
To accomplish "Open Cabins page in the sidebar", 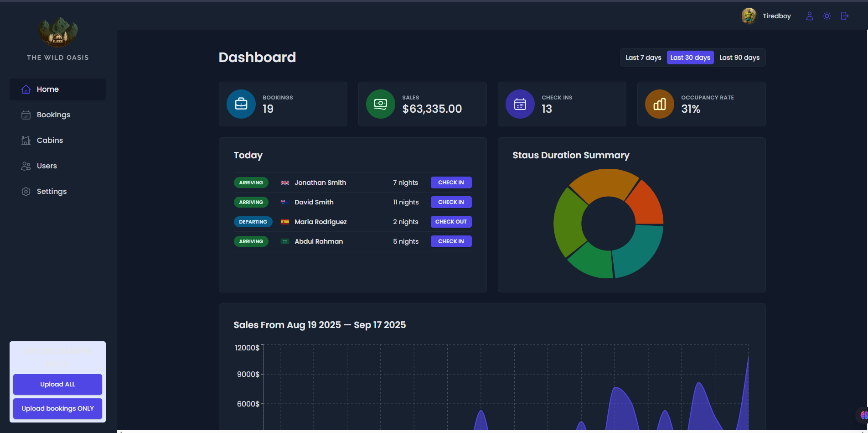I will point(50,141).
